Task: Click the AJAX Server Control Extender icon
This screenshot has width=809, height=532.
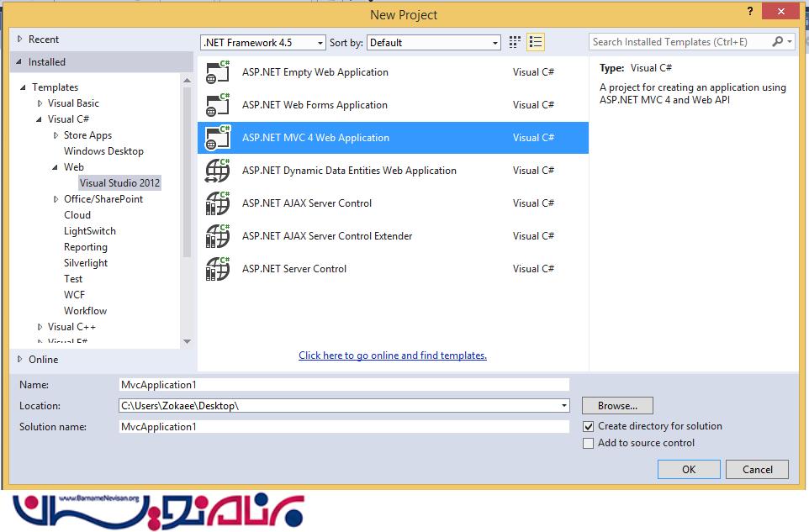Action: coord(218,236)
